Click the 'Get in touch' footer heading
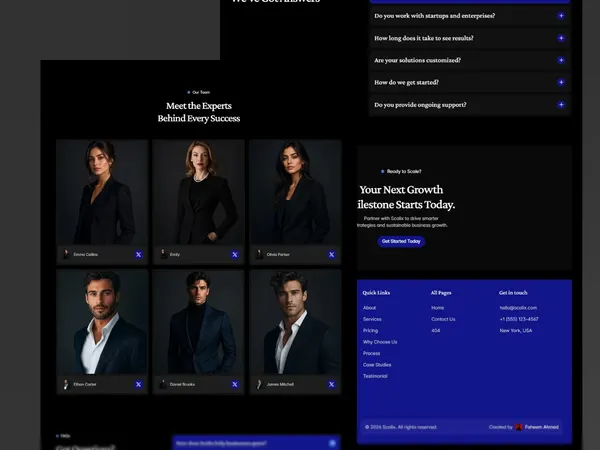This screenshot has width=600, height=450. click(513, 293)
